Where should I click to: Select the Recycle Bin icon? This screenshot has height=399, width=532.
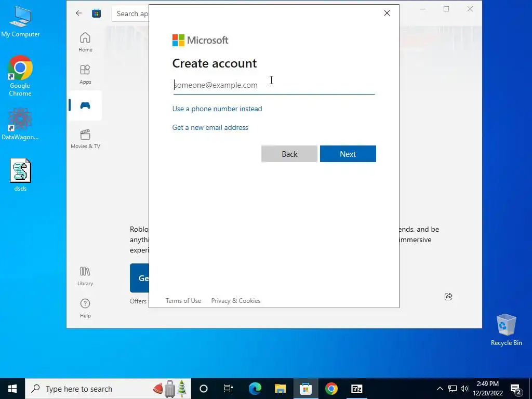(x=506, y=330)
